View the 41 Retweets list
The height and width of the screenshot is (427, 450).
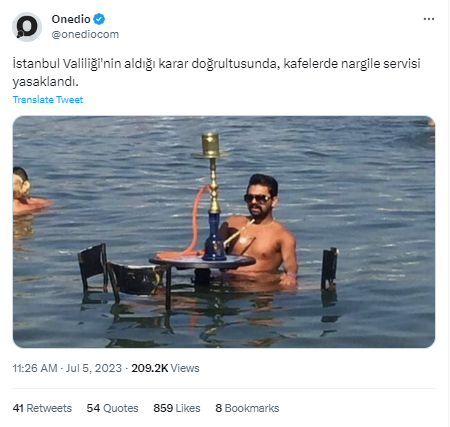pyautogui.click(x=42, y=408)
